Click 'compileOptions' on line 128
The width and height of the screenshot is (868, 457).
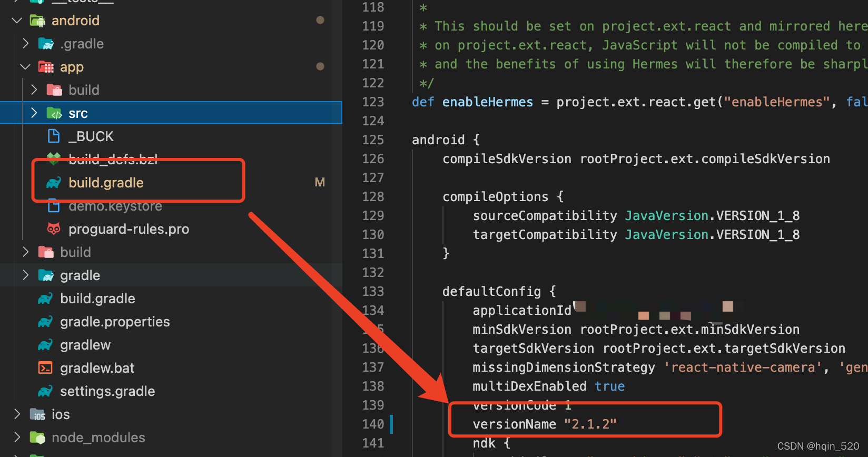(495, 197)
